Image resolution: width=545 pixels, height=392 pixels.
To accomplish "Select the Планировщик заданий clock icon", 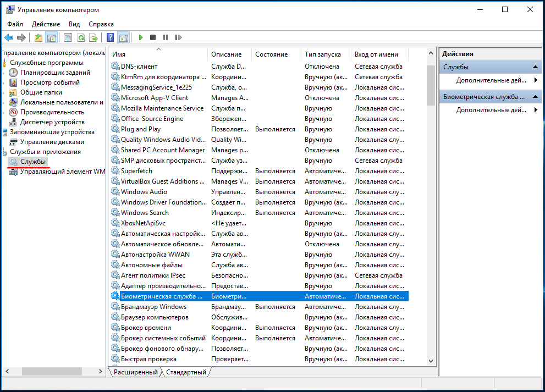I will pos(13,73).
